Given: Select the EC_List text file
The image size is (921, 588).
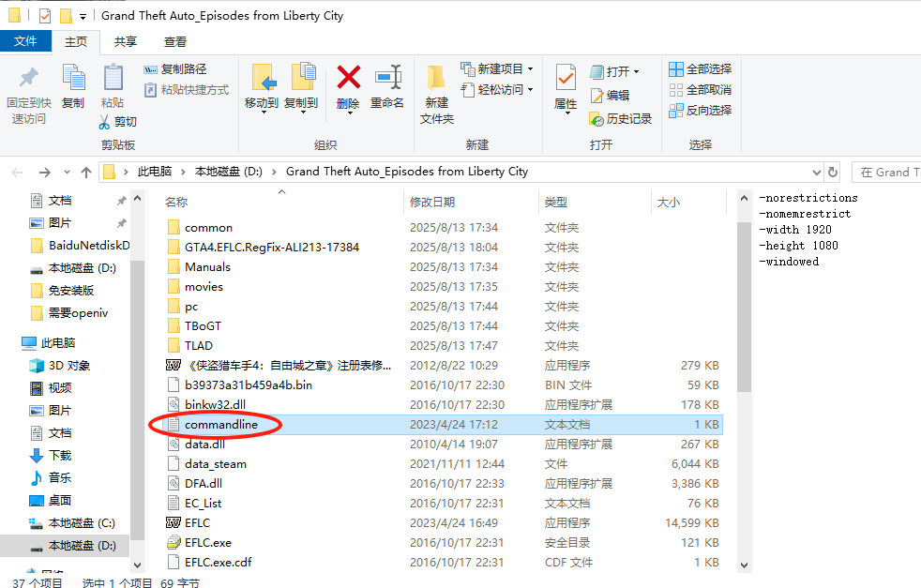Looking at the screenshot, I should tap(203, 503).
